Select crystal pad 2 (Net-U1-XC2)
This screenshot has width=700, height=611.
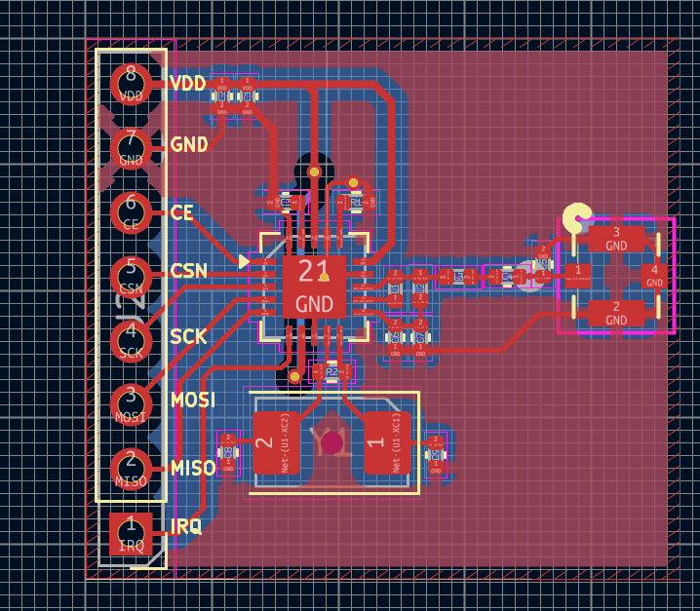click(276, 442)
